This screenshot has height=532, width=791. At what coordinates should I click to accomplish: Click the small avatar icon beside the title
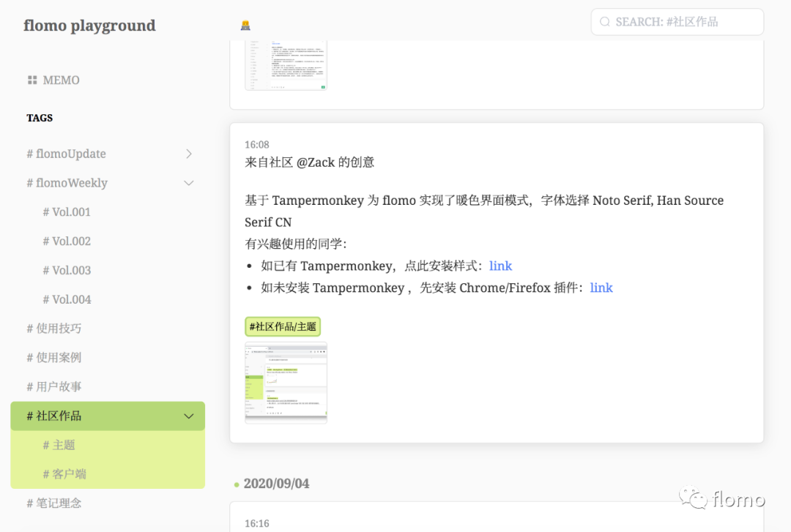pyautogui.click(x=245, y=25)
